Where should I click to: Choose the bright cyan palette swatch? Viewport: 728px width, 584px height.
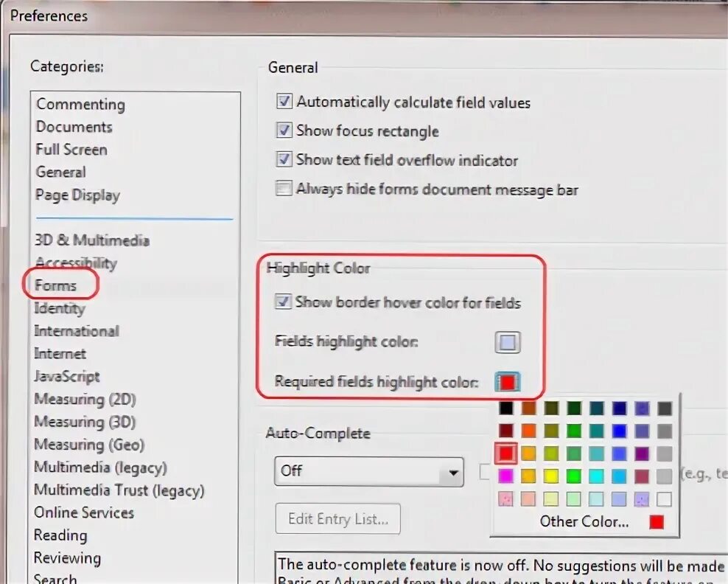click(596, 476)
